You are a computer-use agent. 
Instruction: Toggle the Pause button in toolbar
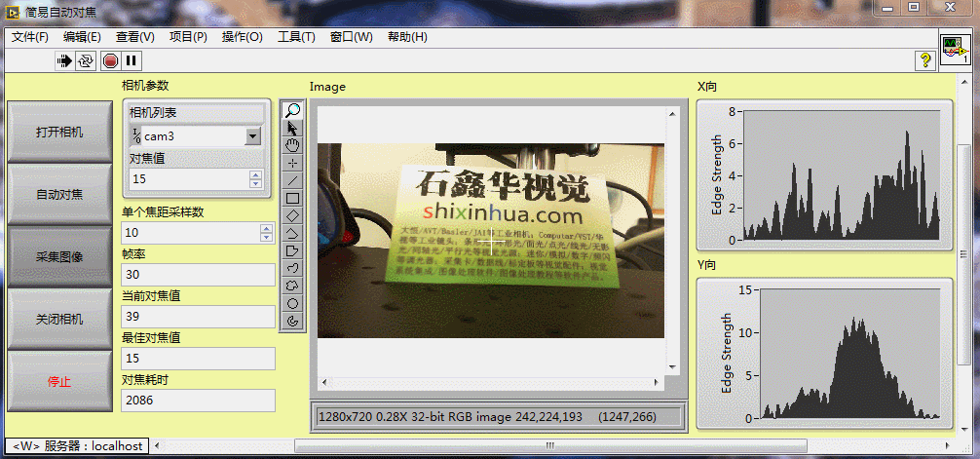[132, 60]
